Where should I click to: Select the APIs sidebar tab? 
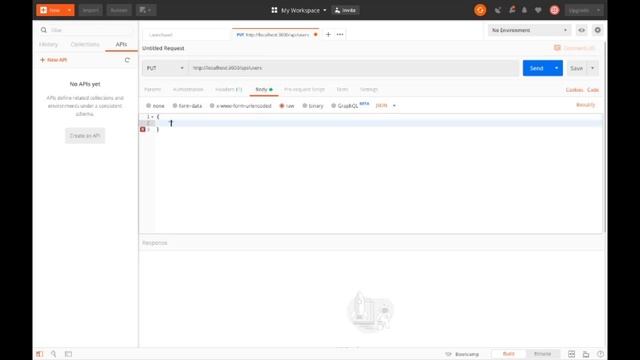(x=121, y=44)
